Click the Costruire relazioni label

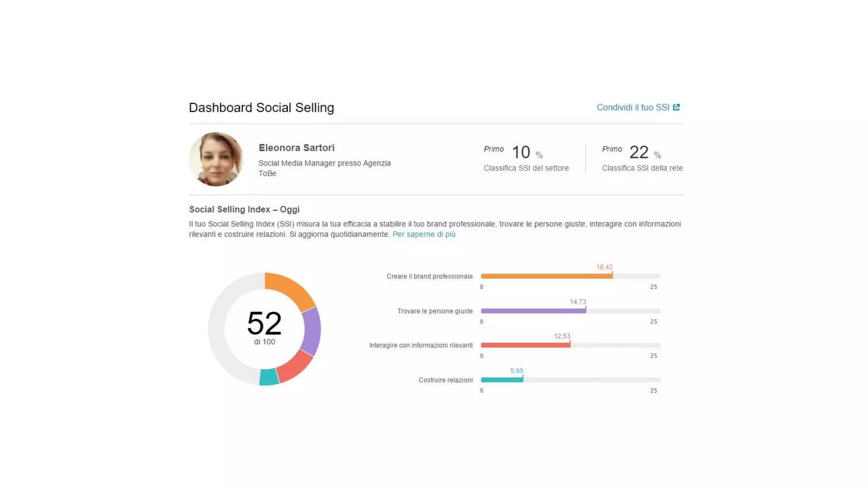(445, 380)
